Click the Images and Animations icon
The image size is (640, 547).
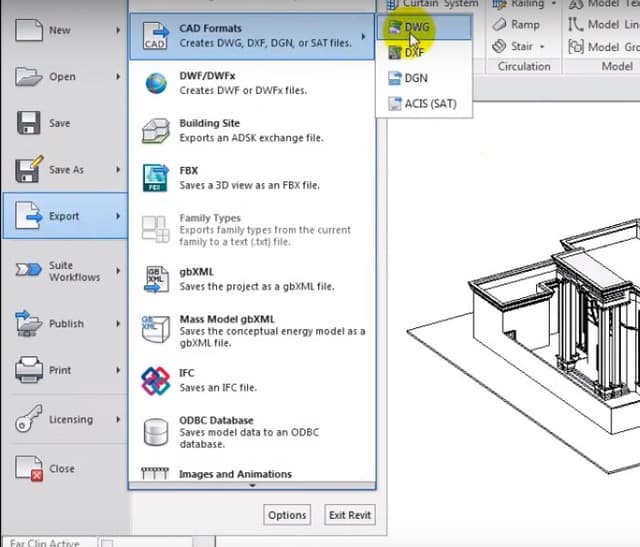tap(155, 474)
